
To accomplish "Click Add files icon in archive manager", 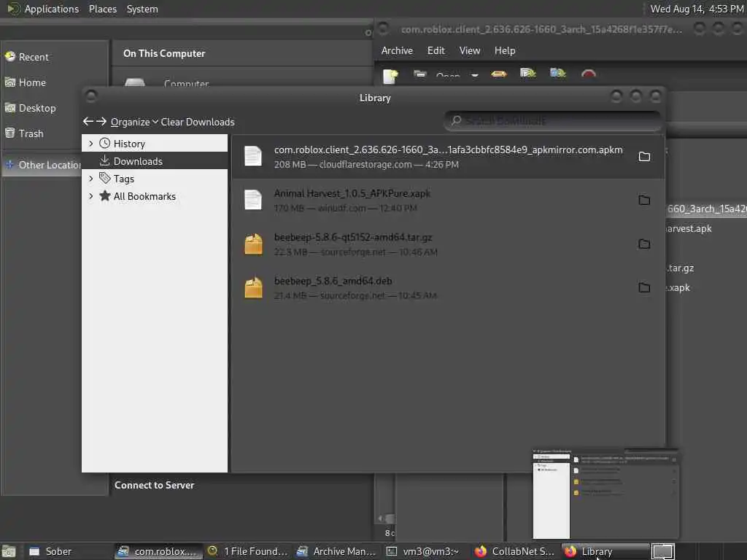I will tap(528, 74).
